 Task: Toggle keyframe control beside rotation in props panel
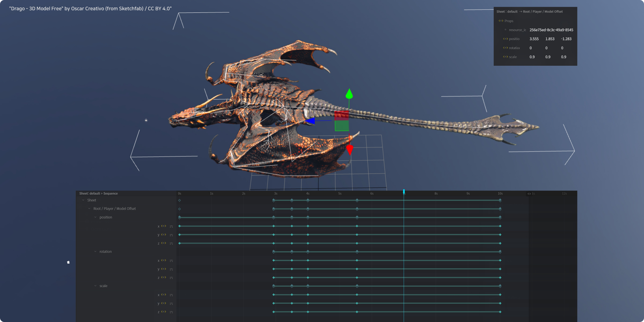tap(505, 48)
